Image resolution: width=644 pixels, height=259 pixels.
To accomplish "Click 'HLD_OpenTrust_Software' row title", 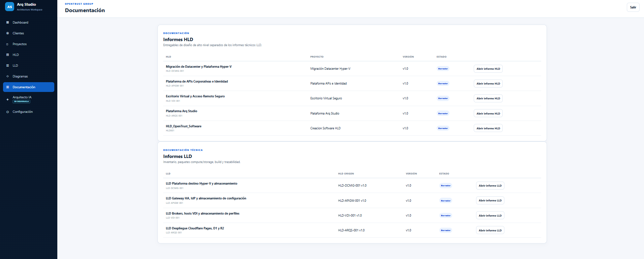I will 183,126.
